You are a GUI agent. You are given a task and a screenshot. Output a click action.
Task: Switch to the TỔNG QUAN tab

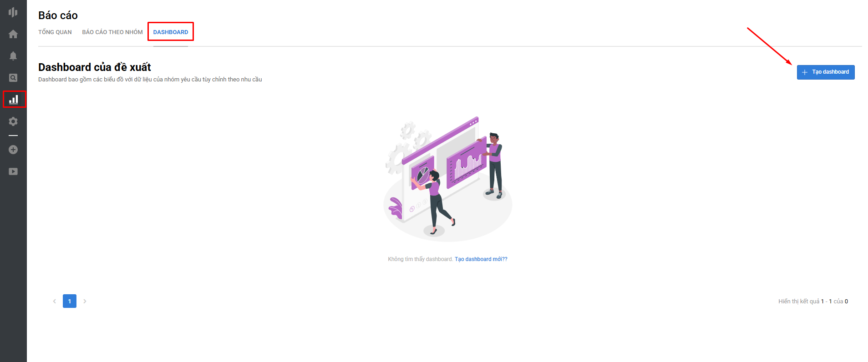55,32
